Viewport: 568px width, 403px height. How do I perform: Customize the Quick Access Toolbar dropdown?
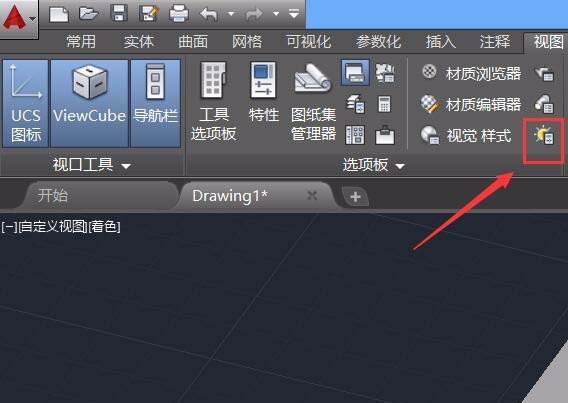pos(294,14)
